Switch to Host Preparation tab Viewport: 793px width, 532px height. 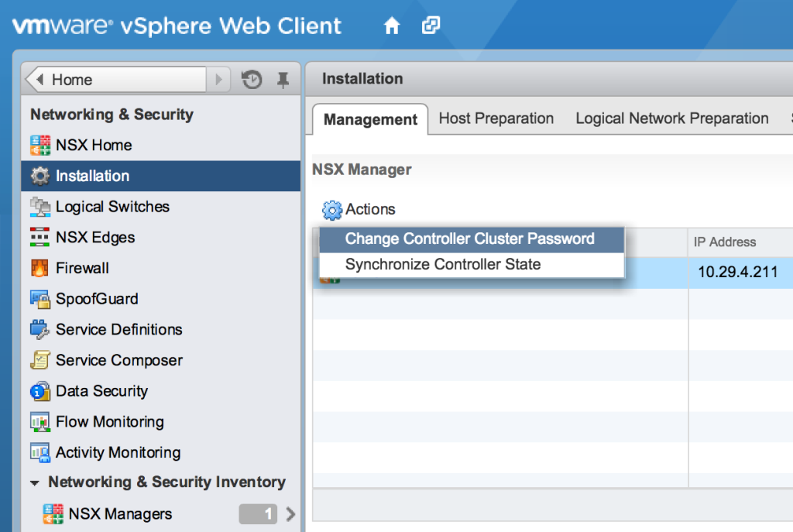coord(496,118)
